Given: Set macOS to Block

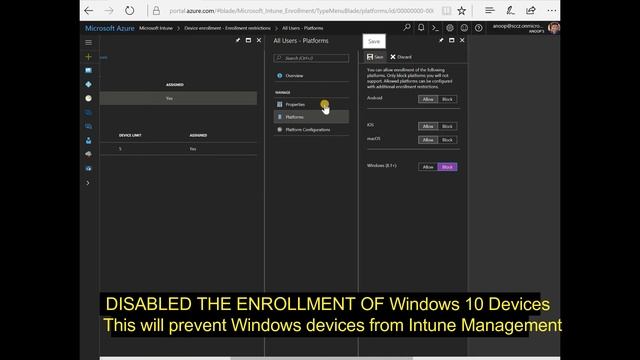Looking at the screenshot, I should [x=447, y=140].
